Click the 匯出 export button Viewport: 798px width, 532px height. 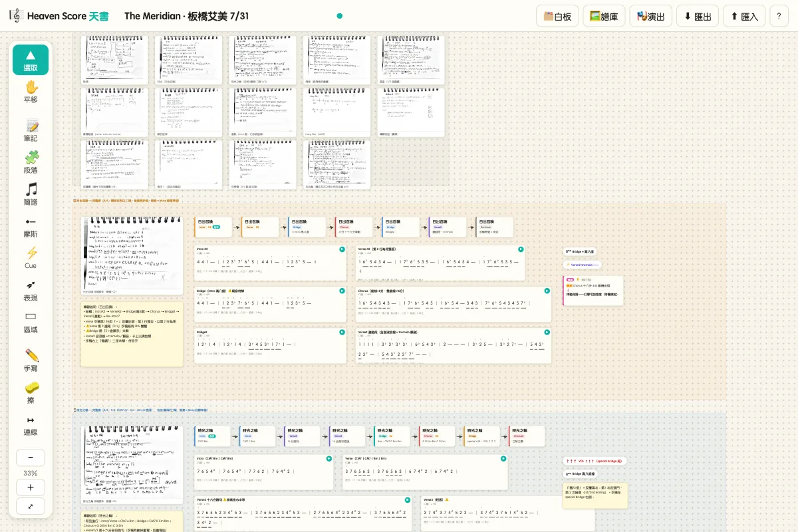[x=698, y=16]
